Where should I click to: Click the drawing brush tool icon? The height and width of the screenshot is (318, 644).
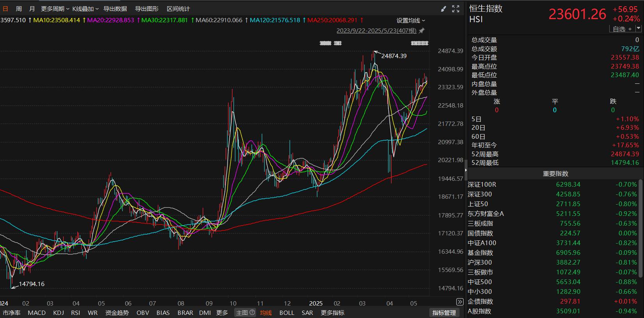(443, 9)
